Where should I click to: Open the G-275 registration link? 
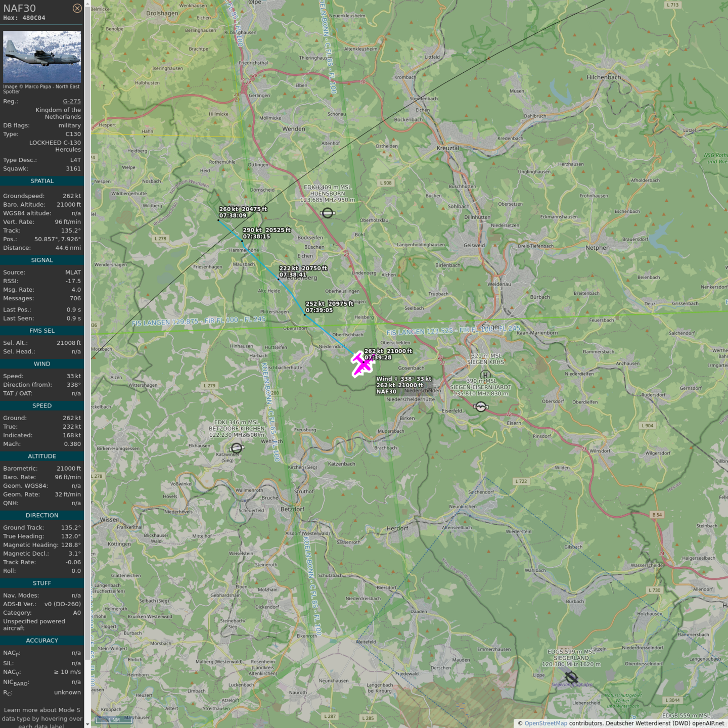[71, 101]
